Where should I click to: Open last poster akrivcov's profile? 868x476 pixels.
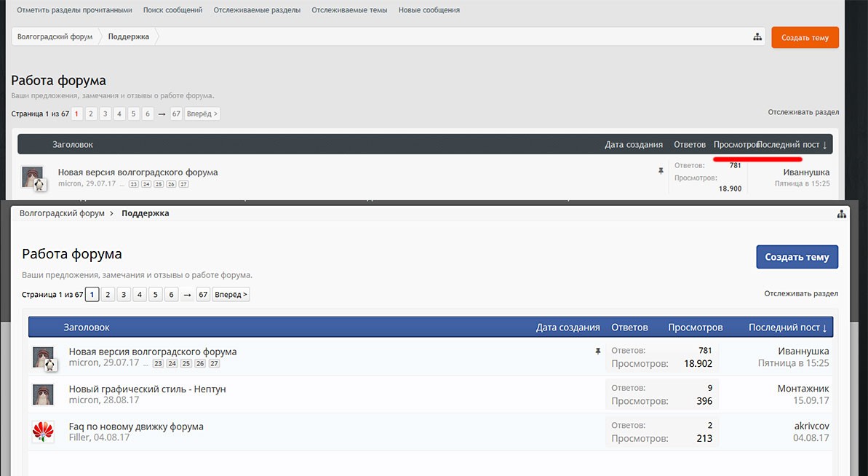pos(811,426)
